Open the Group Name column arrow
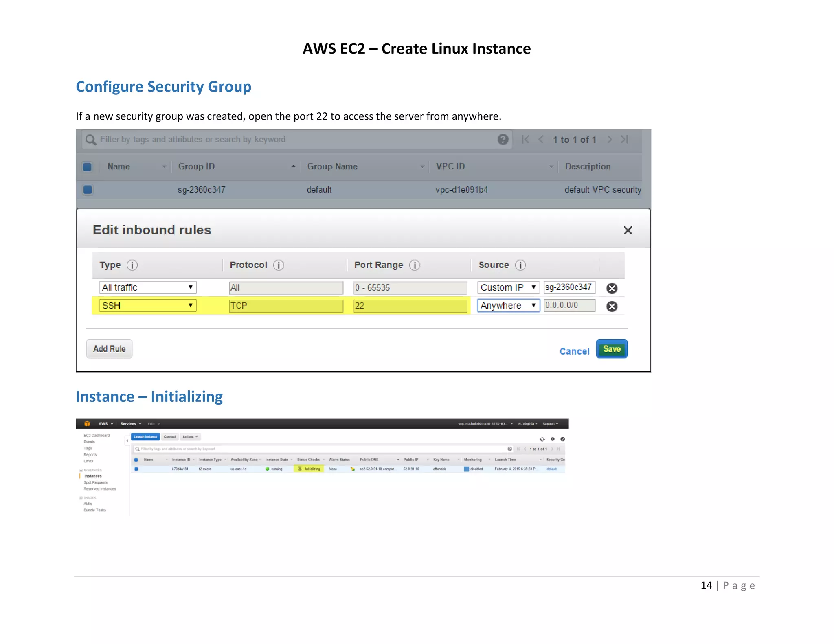Screen dimensions: 834x644 point(422,167)
